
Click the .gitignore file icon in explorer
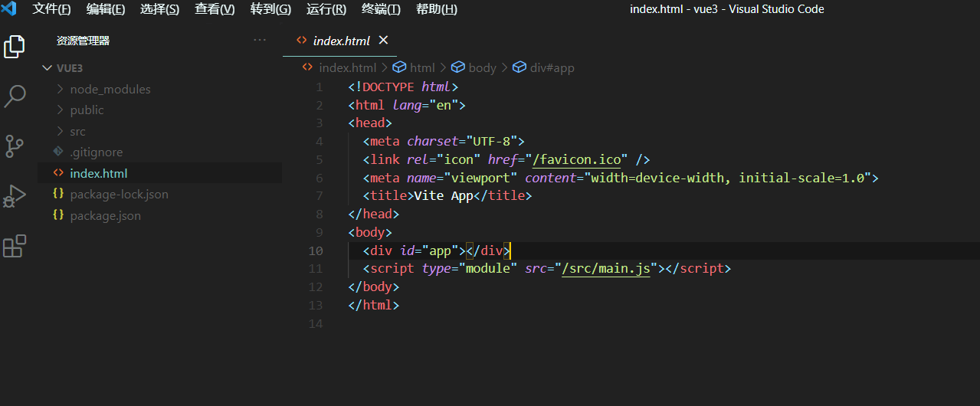coord(58,152)
